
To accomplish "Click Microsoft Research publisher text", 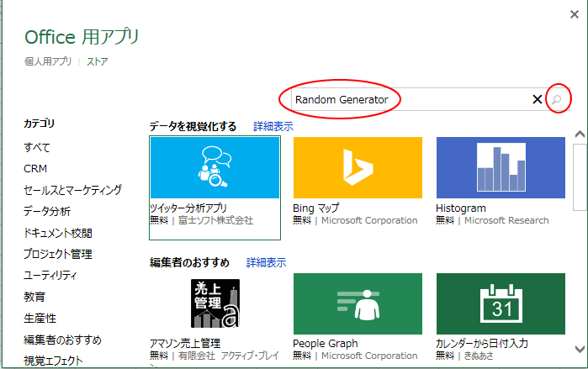I will pos(506,220).
